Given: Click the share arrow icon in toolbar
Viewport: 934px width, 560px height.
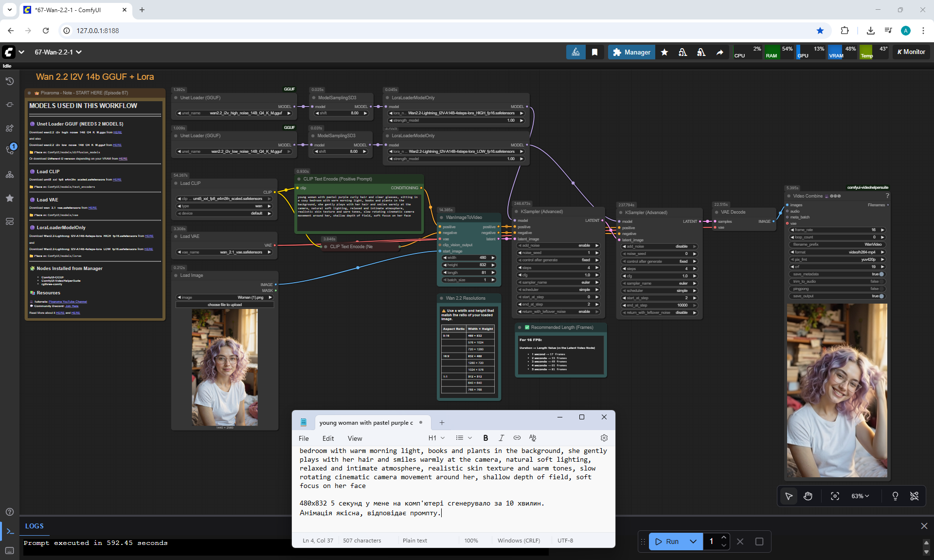Looking at the screenshot, I should [719, 52].
